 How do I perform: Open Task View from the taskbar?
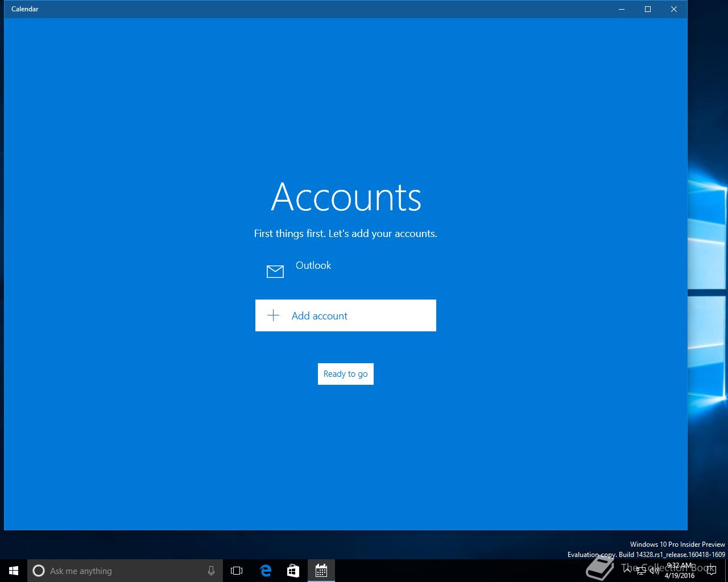[237, 571]
